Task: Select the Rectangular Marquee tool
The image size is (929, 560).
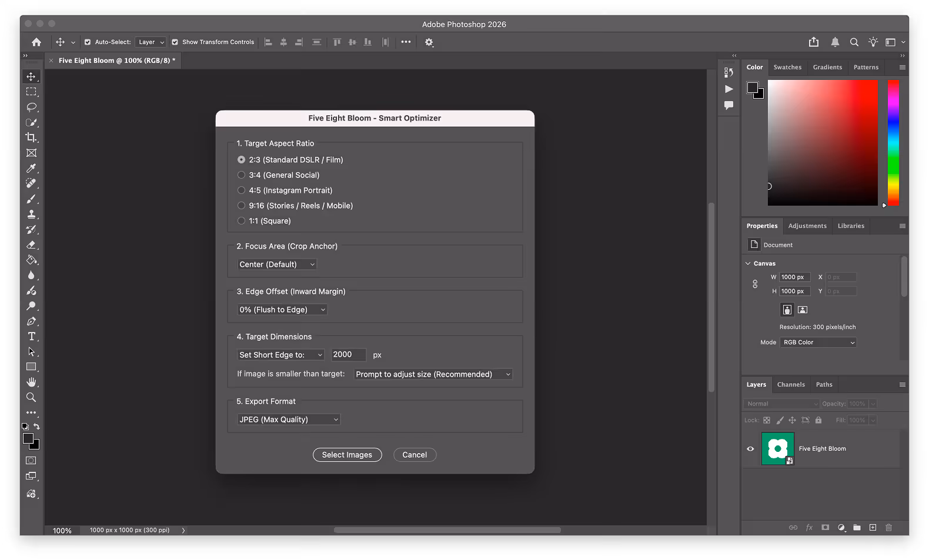Action: (x=31, y=92)
